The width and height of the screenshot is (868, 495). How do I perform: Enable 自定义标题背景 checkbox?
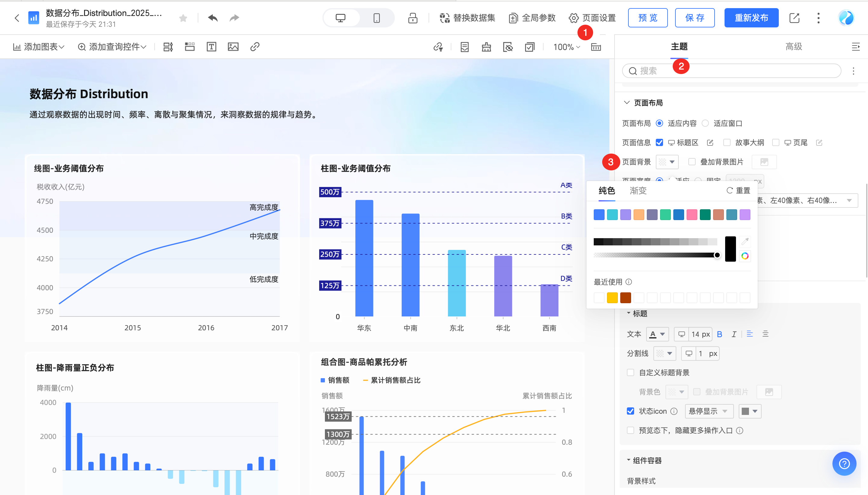tap(631, 373)
